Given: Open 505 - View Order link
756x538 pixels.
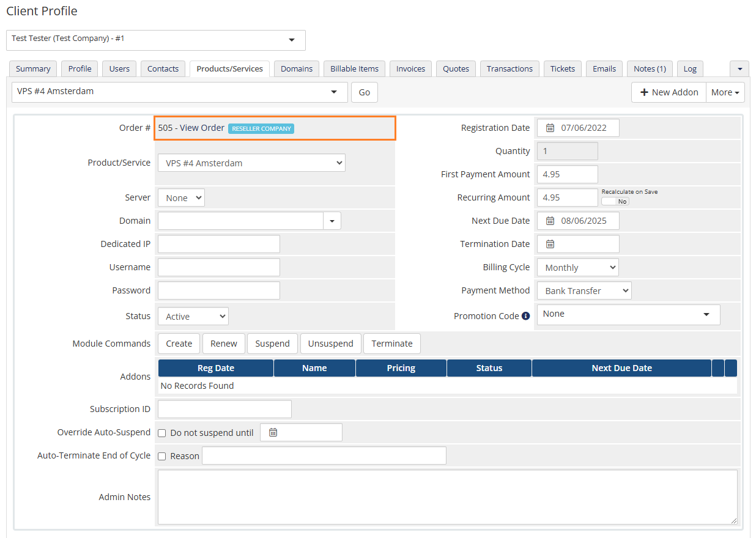Looking at the screenshot, I should [191, 128].
